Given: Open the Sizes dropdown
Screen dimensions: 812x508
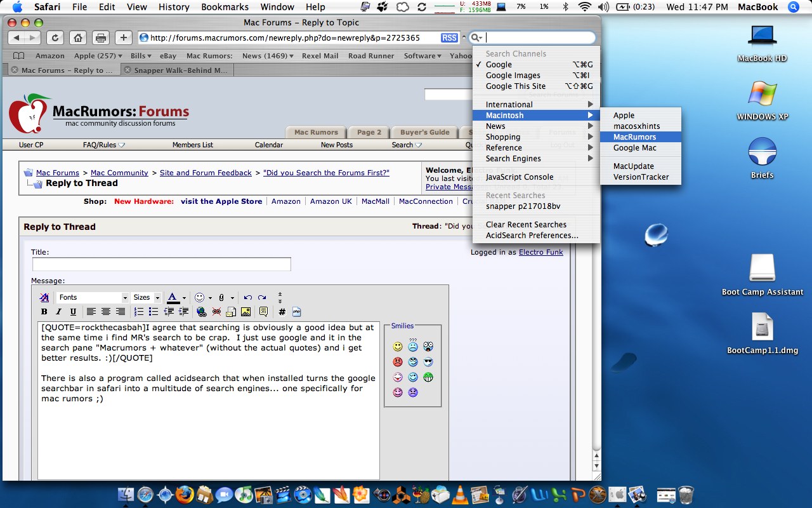Looking at the screenshot, I should [146, 297].
